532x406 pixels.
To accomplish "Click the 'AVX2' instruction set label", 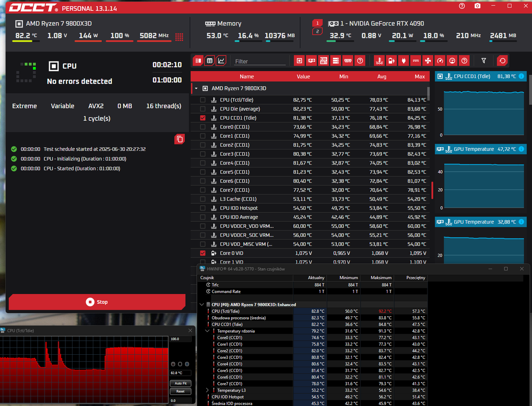I will pyautogui.click(x=96, y=106).
